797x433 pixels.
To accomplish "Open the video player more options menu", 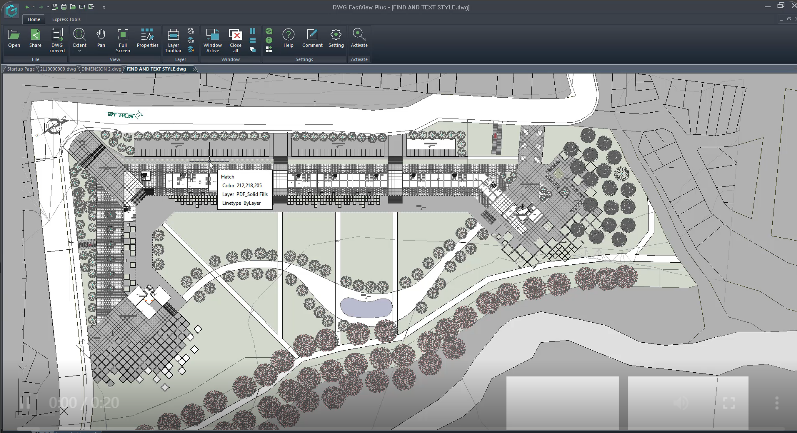I will (x=777, y=403).
